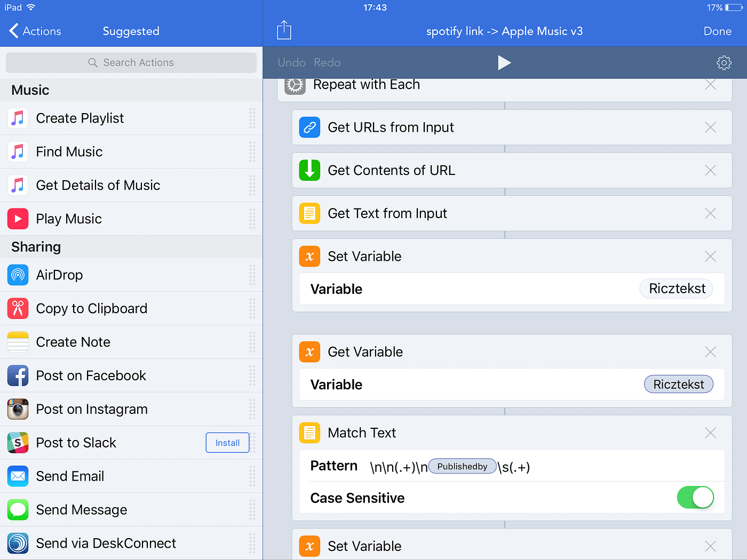The width and height of the screenshot is (747, 560).
Task: Tap the Play Music action icon
Action: [x=18, y=219]
